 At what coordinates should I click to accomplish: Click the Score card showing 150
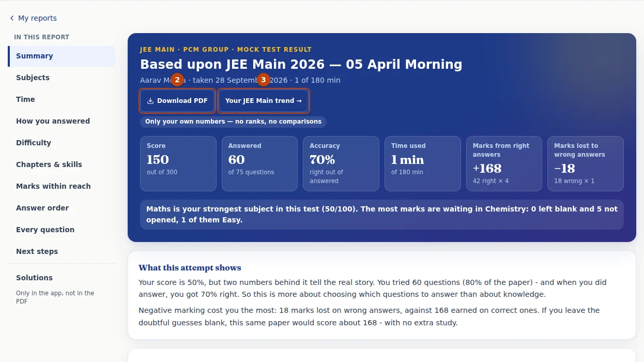tap(178, 163)
